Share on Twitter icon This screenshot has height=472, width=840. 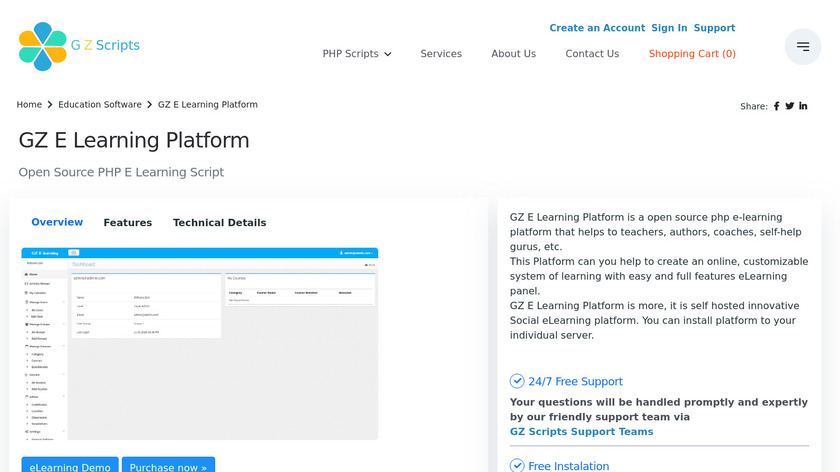[x=790, y=106]
